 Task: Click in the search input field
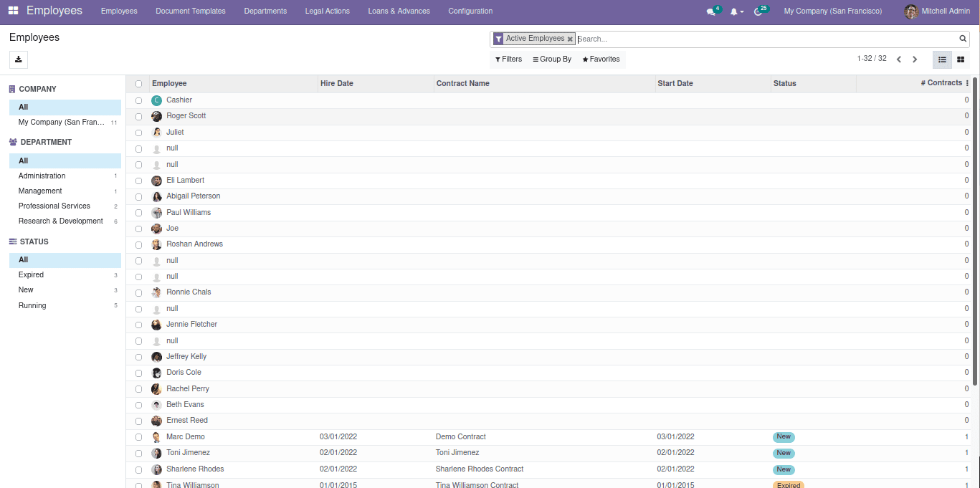(767, 39)
